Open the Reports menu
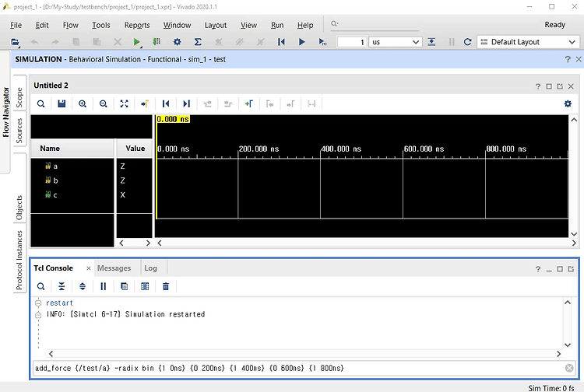The width and height of the screenshot is (584, 392). 137,25
